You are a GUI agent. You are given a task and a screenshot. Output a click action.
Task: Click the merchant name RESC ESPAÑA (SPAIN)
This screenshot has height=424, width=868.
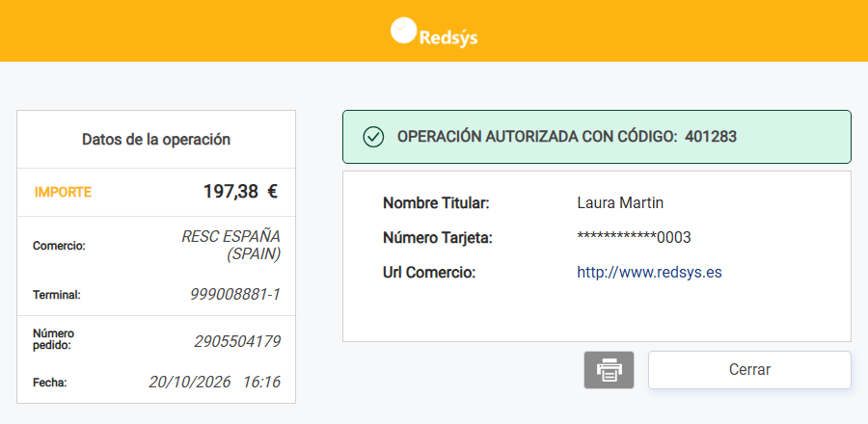231,246
